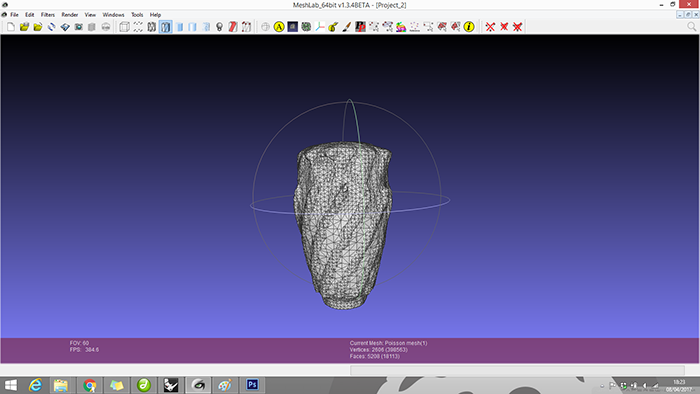Viewport: 700px width, 394px height.
Task: Open the search magnifier icon
Action: coord(692,27)
